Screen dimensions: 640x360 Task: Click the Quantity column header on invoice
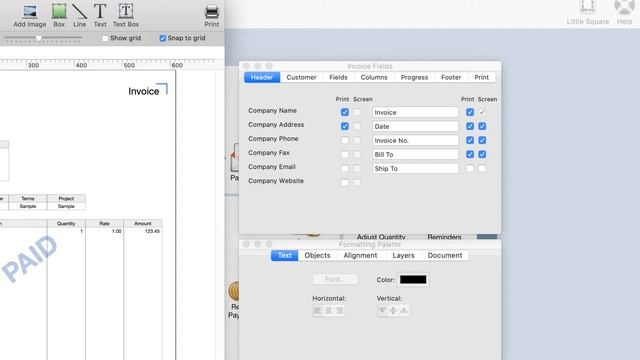[x=66, y=223]
